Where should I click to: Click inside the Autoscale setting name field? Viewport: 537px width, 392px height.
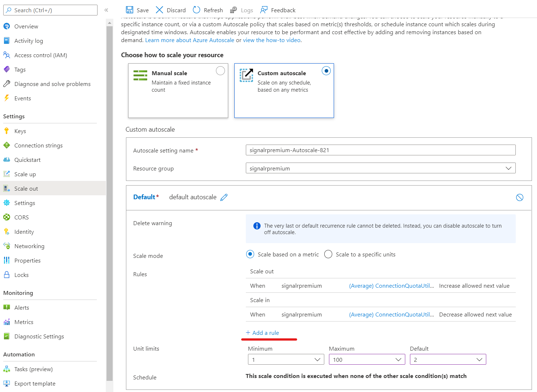click(x=380, y=150)
